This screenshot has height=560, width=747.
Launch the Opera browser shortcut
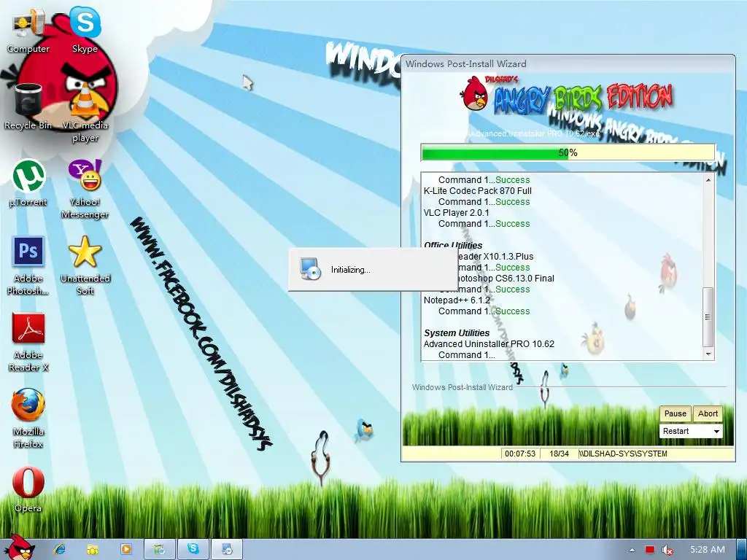(28, 489)
